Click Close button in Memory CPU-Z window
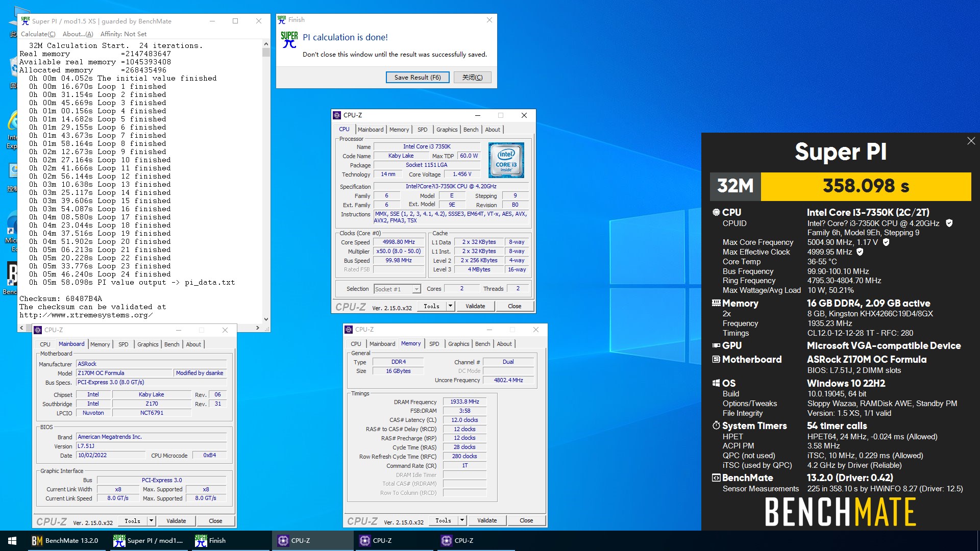The width and height of the screenshot is (980, 551). pyautogui.click(x=526, y=520)
